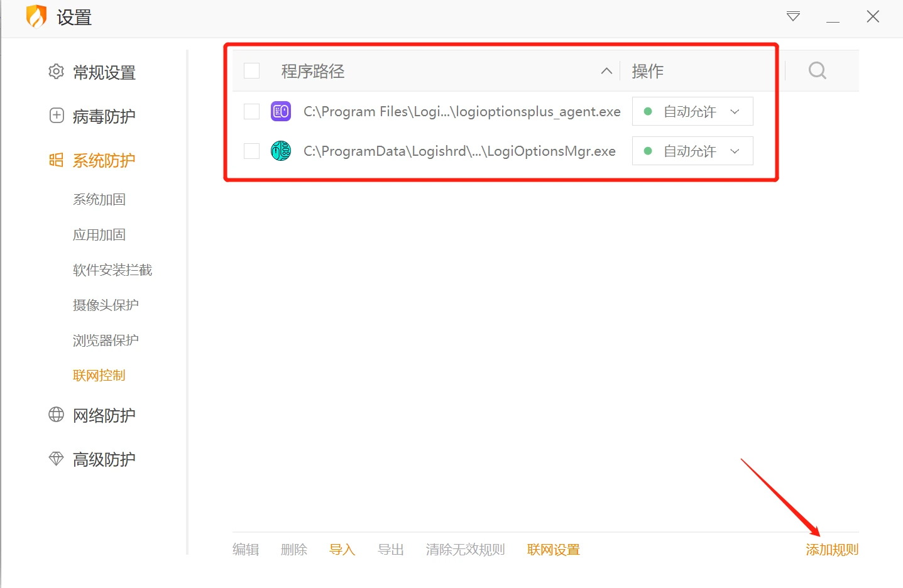Check the logioptionsplus_agent.exe row checkbox
Image resolution: width=903 pixels, height=588 pixels.
[251, 111]
